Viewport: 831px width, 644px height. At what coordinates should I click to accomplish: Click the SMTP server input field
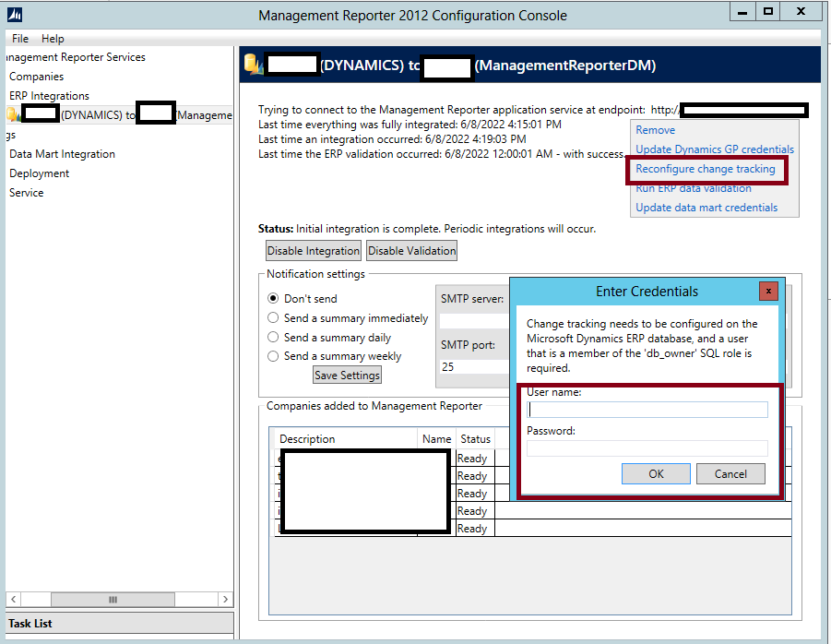point(474,321)
